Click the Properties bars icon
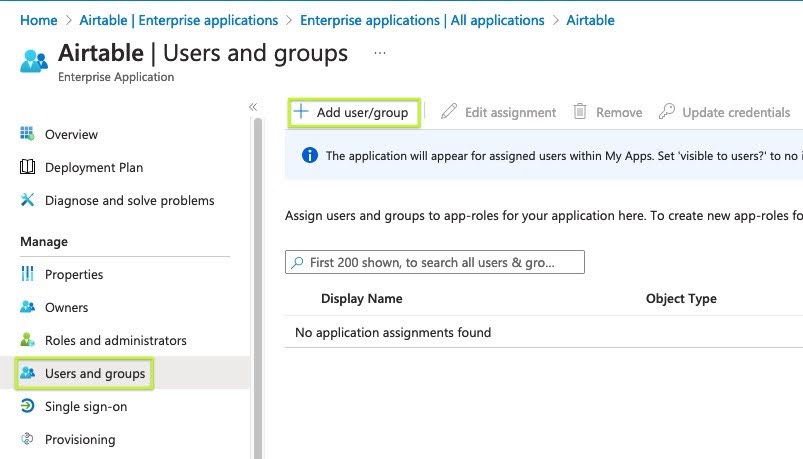803x459 pixels. click(27, 274)
